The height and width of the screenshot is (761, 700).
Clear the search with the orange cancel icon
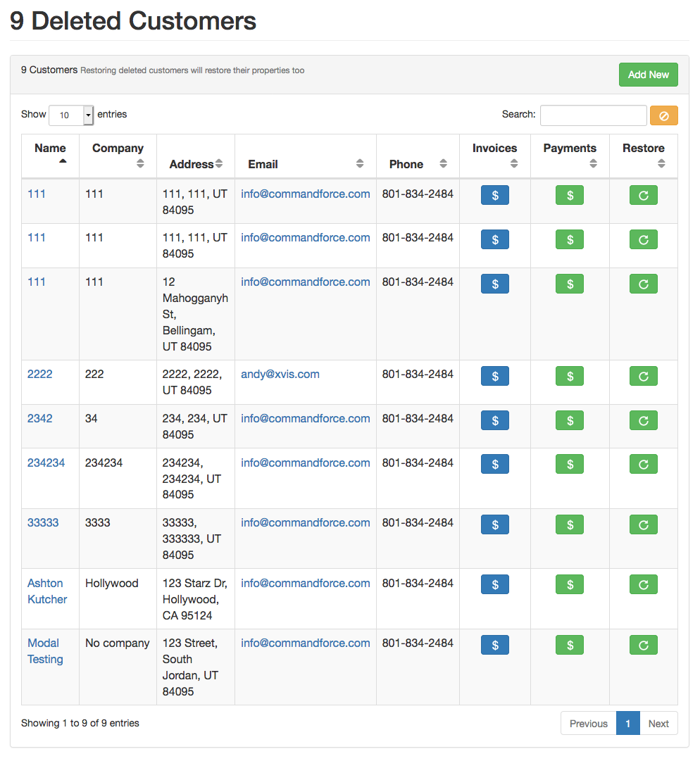pyautogui.click(x=663, y=115)
